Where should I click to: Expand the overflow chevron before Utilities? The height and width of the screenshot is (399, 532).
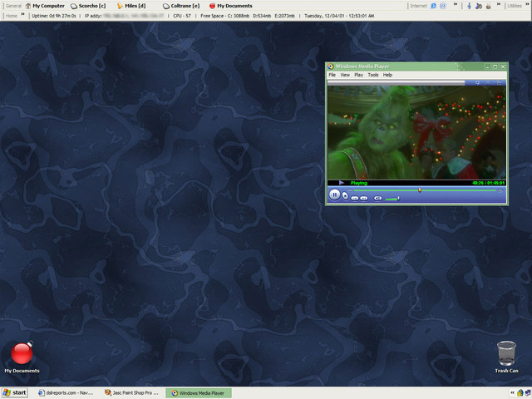499,4
